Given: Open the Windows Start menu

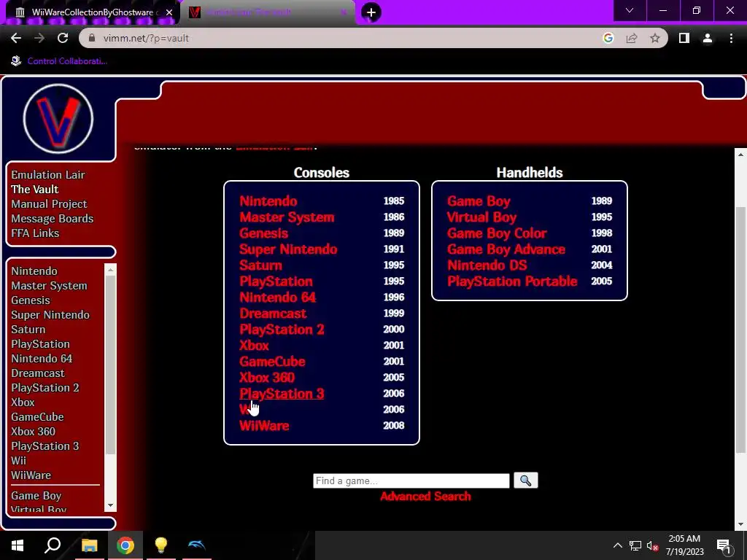Looking at the screenshot, I should tap(18, 545).
